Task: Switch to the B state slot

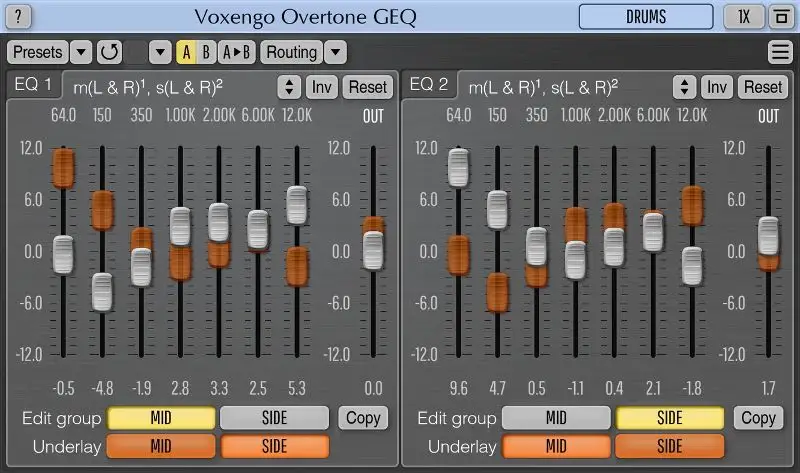Action: click(206, 52)
